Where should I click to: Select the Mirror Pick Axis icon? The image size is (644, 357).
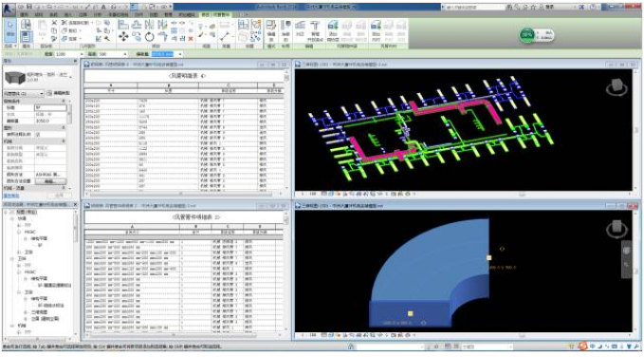pos(150,25)
